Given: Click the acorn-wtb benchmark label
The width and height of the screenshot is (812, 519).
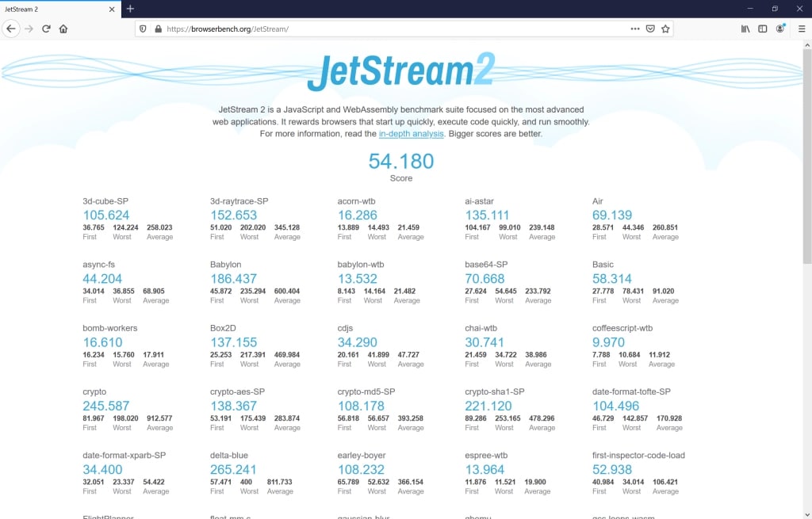Looking at the screenshot, I should click(x=356, y=201).
